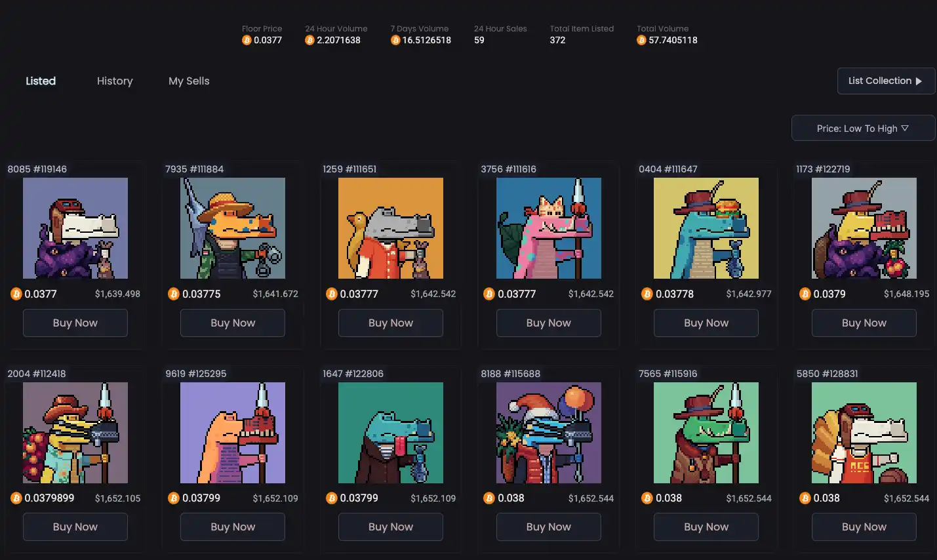This screenshot has height=560, width=937.
Task: Open the Price: Low To High sort dropdown
Action: click(863, 129)
